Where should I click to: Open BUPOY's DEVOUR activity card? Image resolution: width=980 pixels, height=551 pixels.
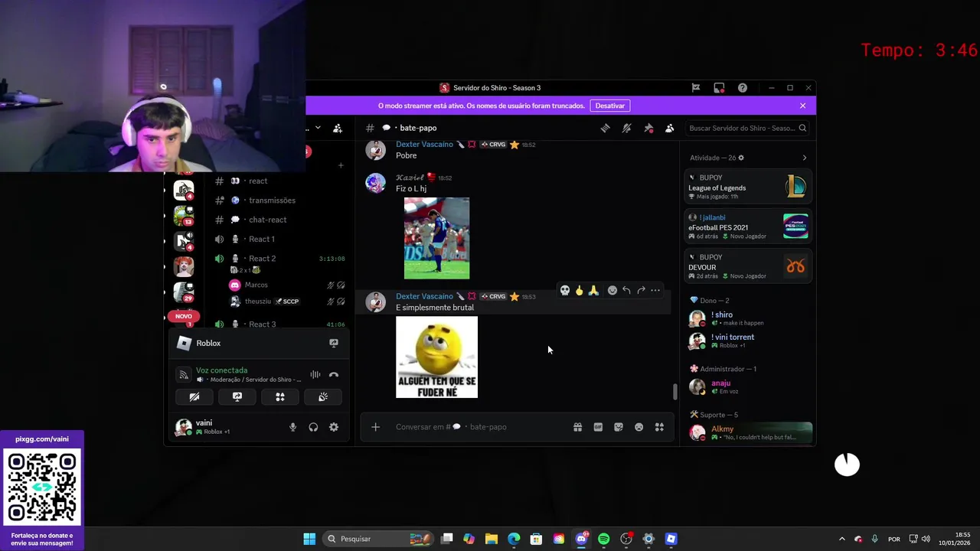click(x=748, y=266)
